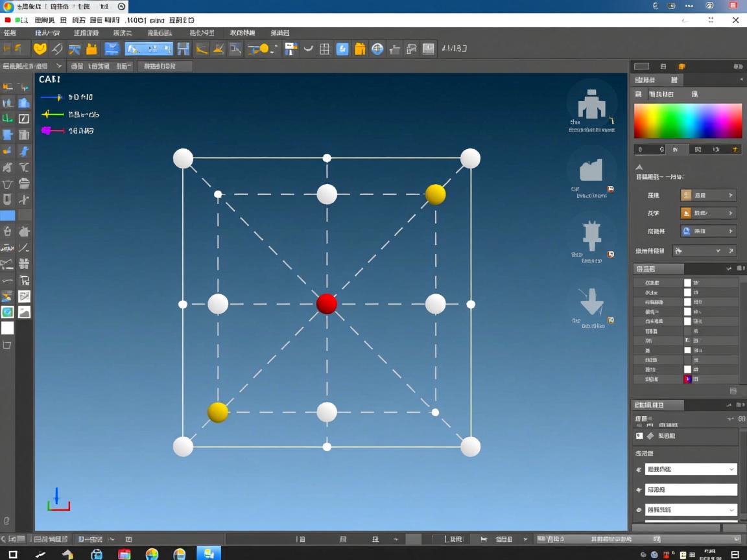Toggle the blue line legend entry under CAI
Screen dimensions: 747x560
coord(52,97)
